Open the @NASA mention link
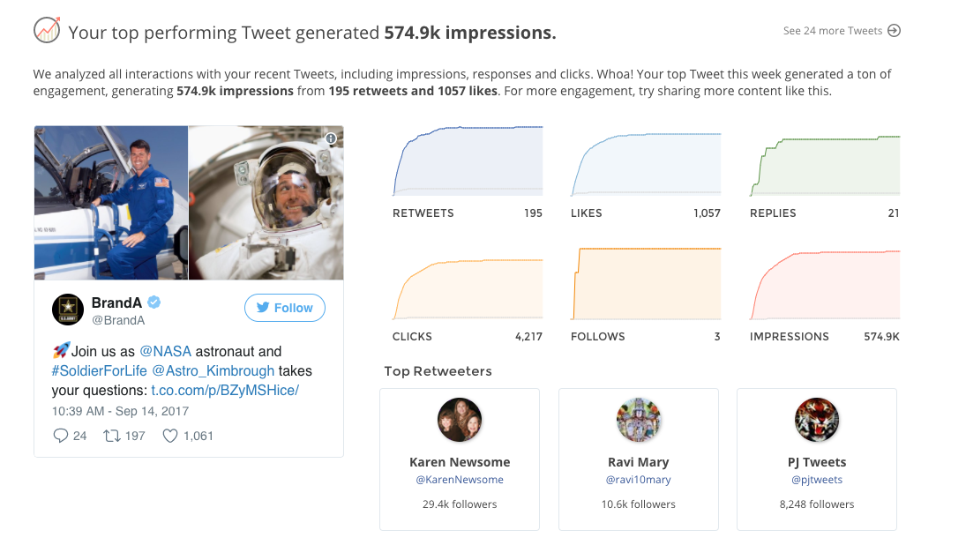The height and width of the screenshot is (560, 966). click(165, 351)
